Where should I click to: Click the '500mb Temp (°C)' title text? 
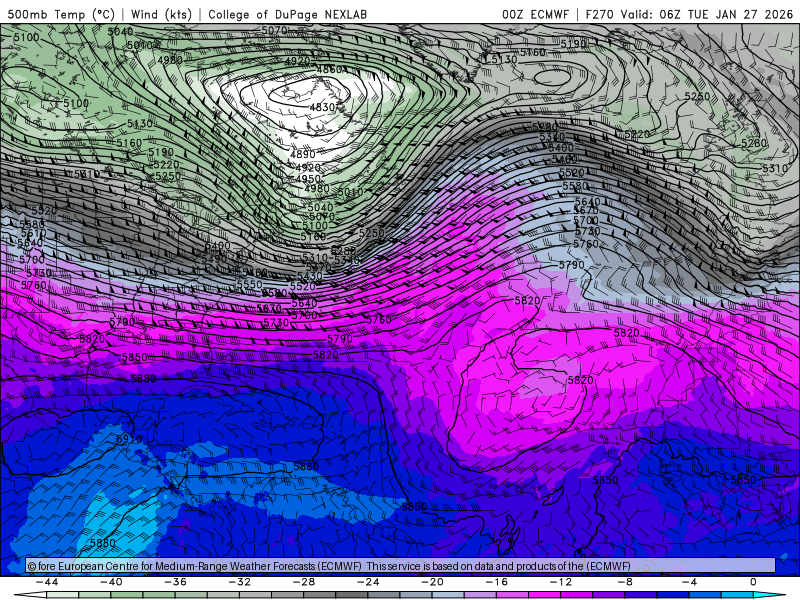click(61, 14)
